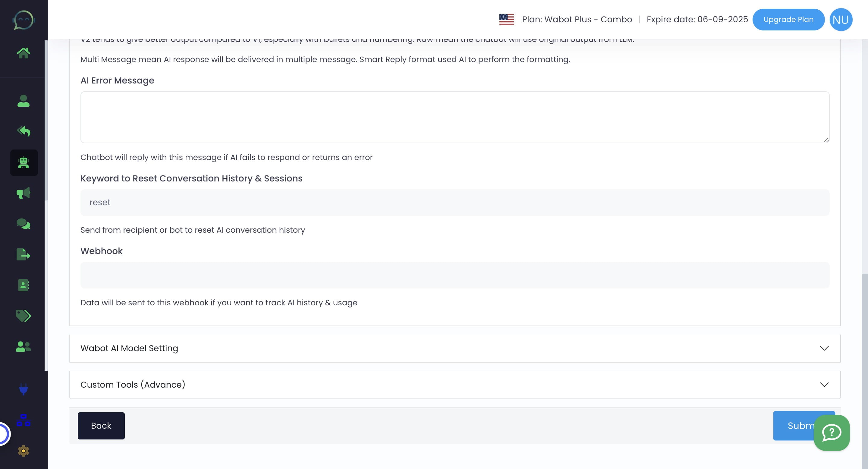Image resolution: width=868 pixels, height=469 pixels.
Task: Expand Custom Tools (Advance) section
Action: tap(455, 384)
